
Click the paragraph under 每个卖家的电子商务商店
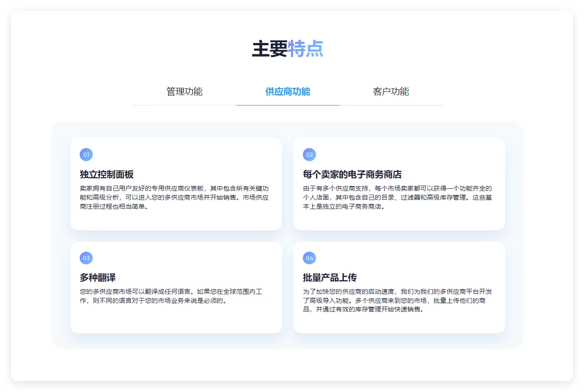point(397,197)
